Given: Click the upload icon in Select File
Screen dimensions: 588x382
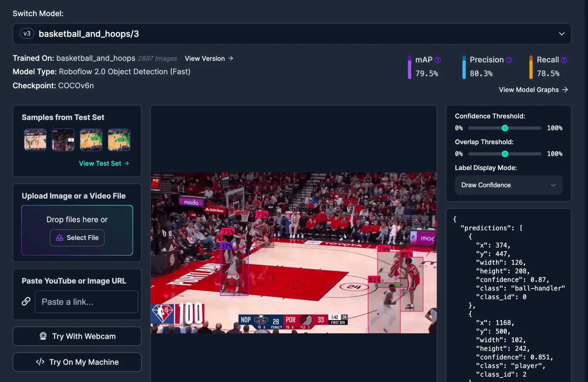Looking at the screenshot, I should (x=60, y=237).
